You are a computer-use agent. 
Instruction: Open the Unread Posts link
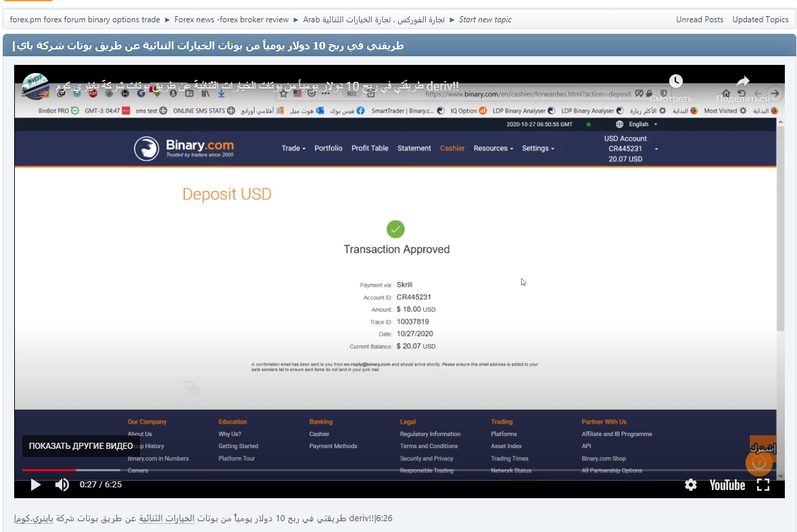[x=700, y=20]
